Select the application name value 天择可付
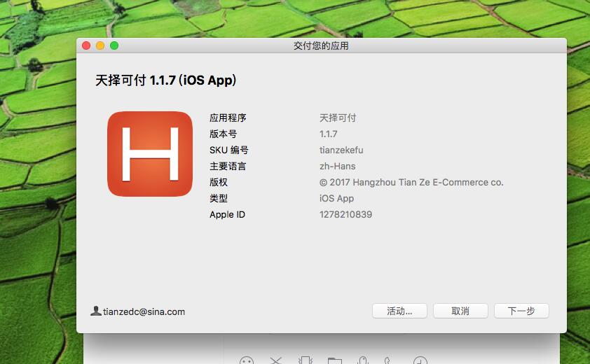The width and height of the screenshot is (590, 364). [338, 118]
